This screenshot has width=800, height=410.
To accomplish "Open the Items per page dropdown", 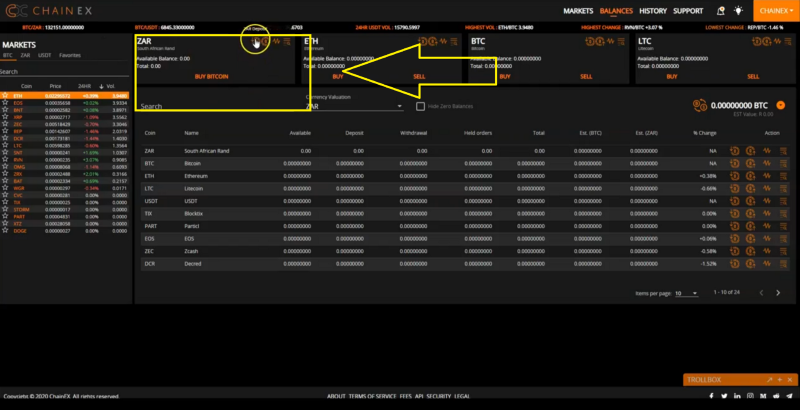I will coord(686,293).
